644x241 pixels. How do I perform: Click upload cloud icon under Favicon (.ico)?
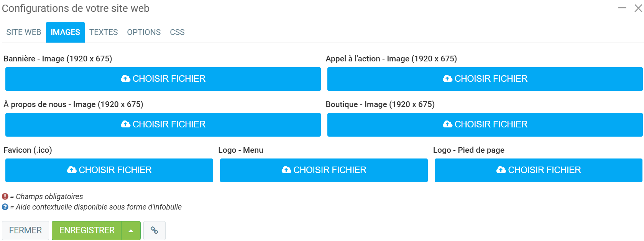[x=72, y=170]
